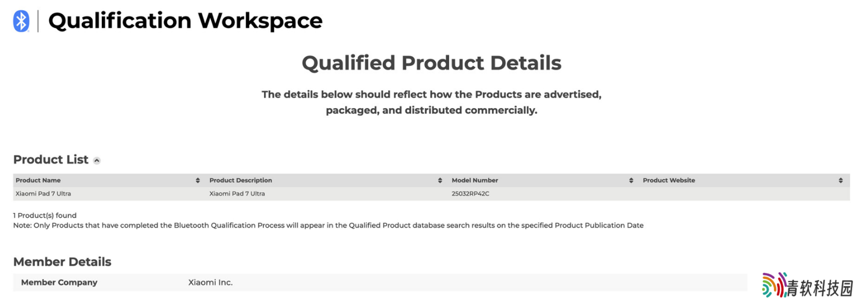The image size is (868, 300).
Task: Open the Qualification Workspace title
Action: pyautogui.click(x=185, y=21)
